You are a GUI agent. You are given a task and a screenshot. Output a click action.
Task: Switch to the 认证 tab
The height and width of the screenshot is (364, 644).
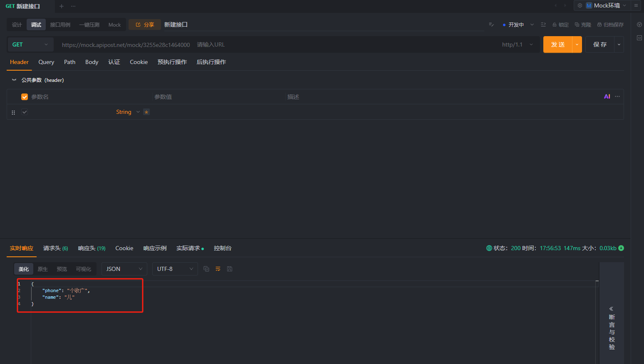114,62
